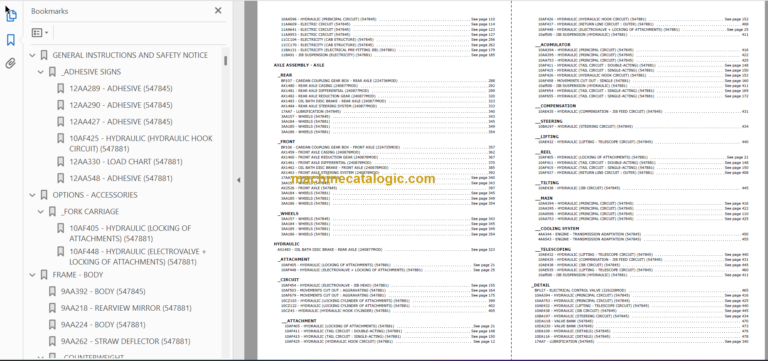This screenshot has width=768, height=361.
Task: Click bookmark icon beside FRAME - BODY
Action: coord(44,275)
